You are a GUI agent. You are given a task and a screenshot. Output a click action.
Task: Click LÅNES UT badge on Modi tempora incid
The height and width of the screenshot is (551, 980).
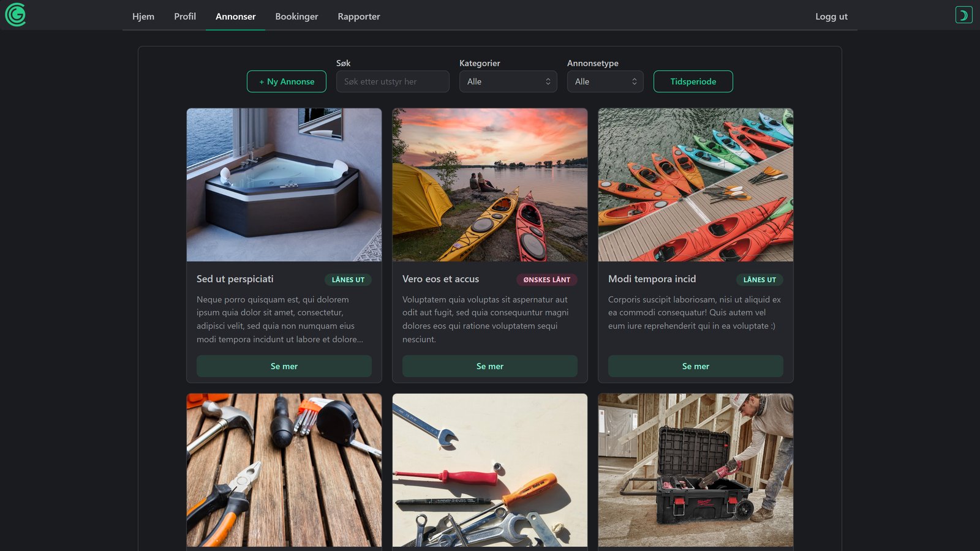[x=759, y=280]
